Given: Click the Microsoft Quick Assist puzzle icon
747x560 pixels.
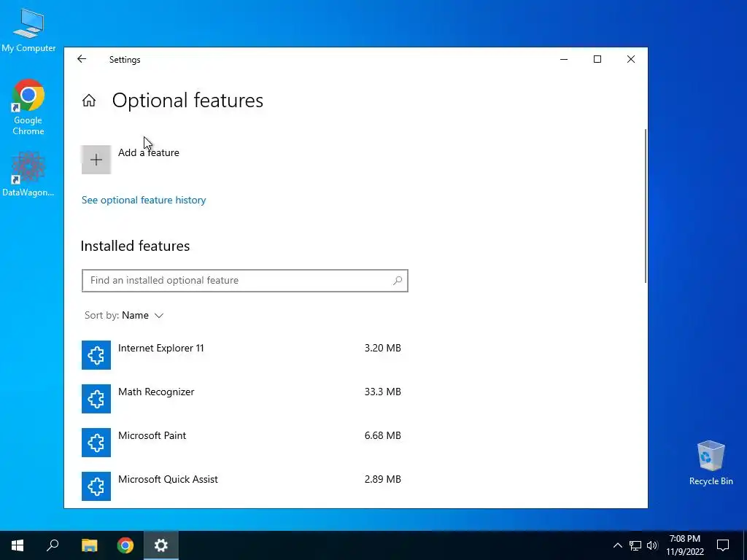Looking at the screenshot, I should point(96,486).
